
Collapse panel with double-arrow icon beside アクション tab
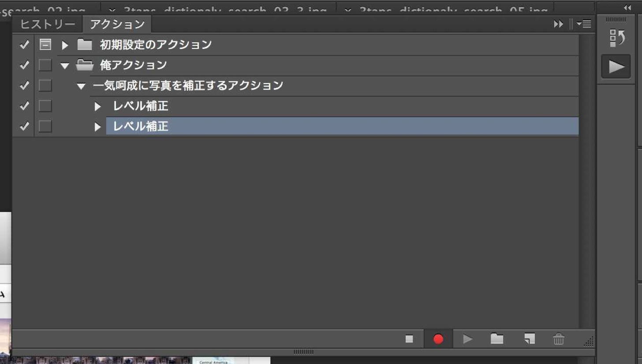(x=559, y=24)
